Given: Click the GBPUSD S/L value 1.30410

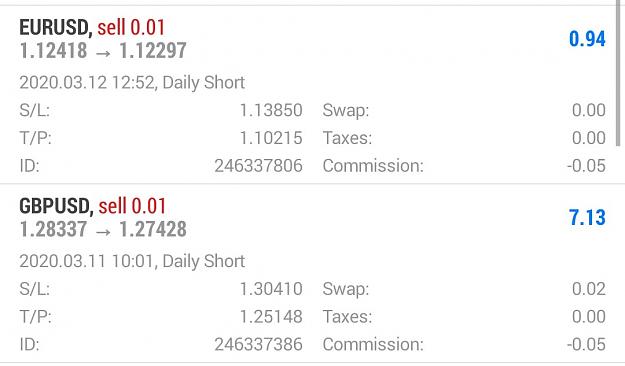Looking at the screenshot, I should pos(271,289).
